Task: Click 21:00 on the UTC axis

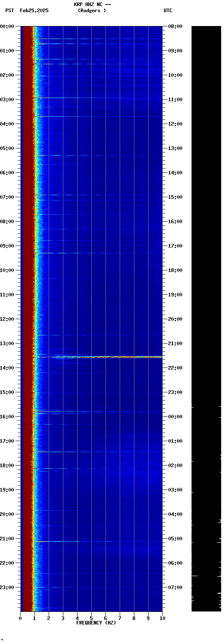Action: [x=175, y=344]
